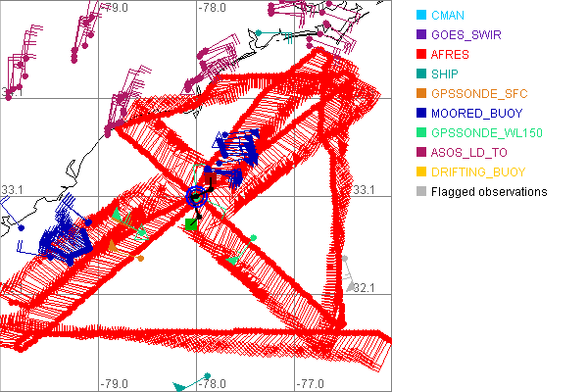Image resolution: width=588 pixels, height=392 pixels.
Task: Click the GPSSONDE_WL150 legend label
Action: point(487,133)
